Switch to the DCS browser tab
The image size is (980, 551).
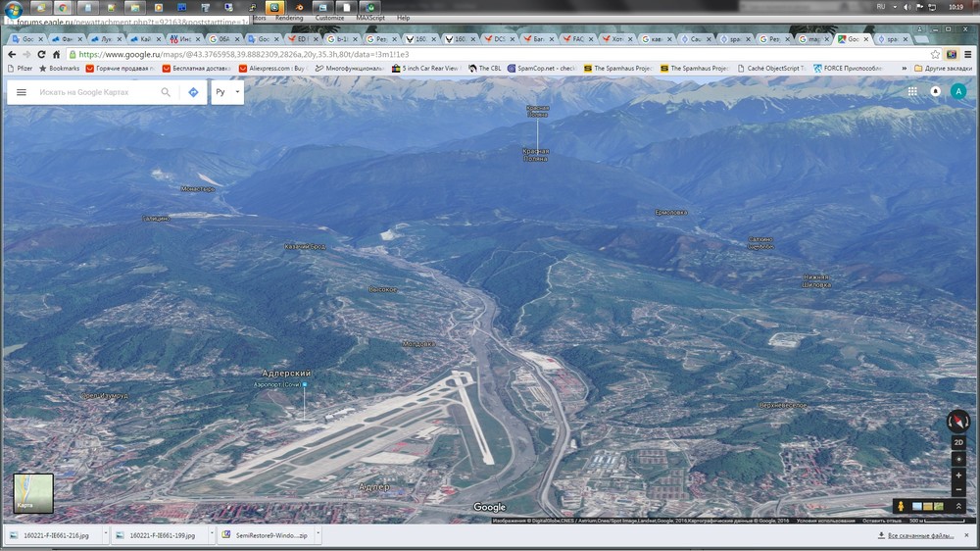pyautogui.click(x=499, y=39)
